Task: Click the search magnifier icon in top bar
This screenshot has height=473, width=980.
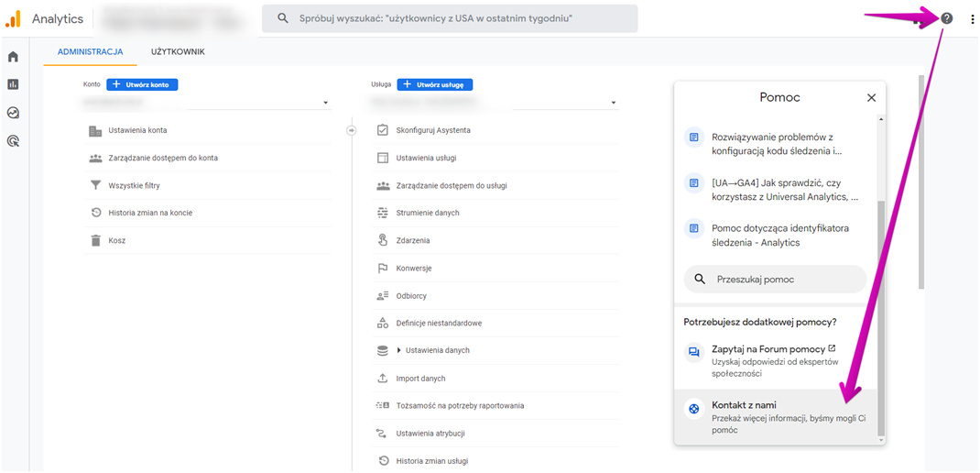Action: tap(282, 18)
